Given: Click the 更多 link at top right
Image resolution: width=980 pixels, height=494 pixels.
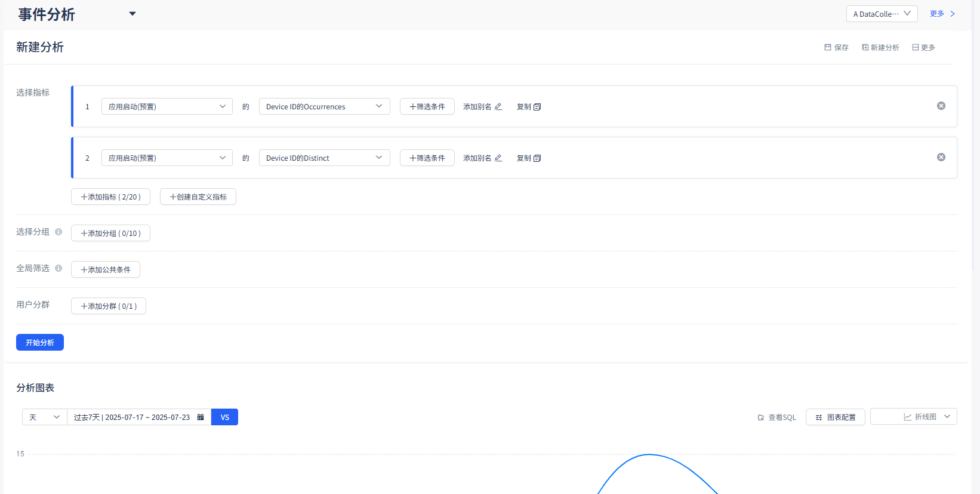Looking at the screenshot, I should pos(942,14).
